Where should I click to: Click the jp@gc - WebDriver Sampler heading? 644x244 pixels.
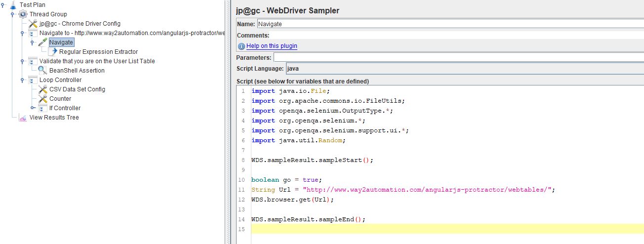pyautogui.click(x=288, y=10)
